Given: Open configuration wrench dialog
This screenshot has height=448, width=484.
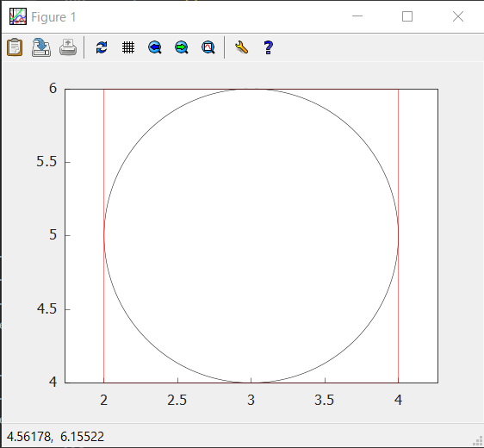Looking at the screenshot, I should [241, 47].
